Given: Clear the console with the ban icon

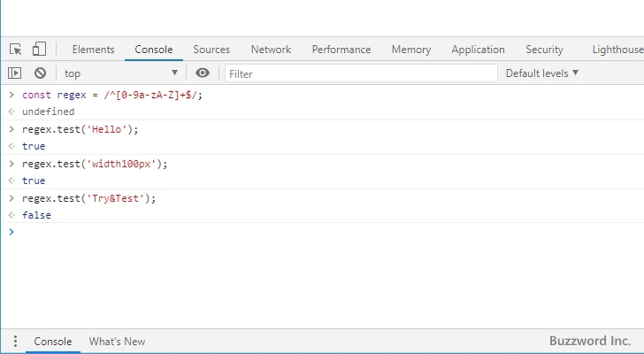Looking at the screenshot, I should pos(40,73).
